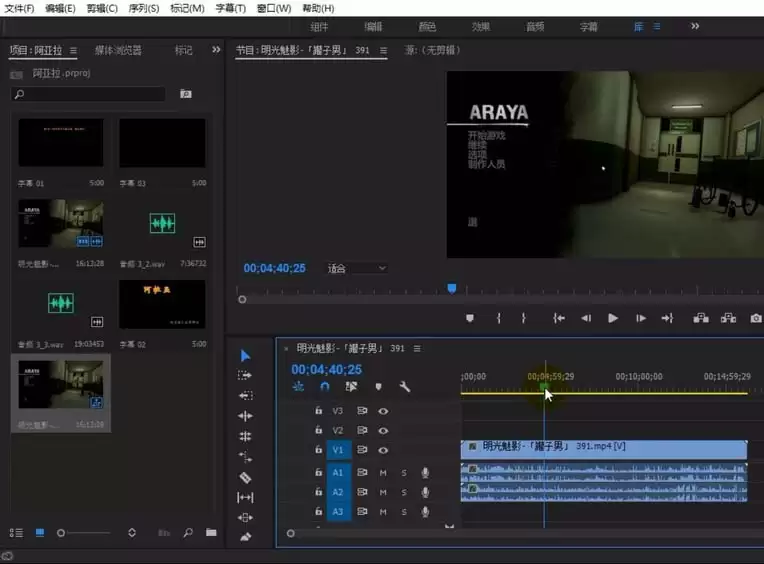The width and height of the screenshot is (764, 564).
Task: Select the Ripple Edit tool
Action: [x=245, y=416]
